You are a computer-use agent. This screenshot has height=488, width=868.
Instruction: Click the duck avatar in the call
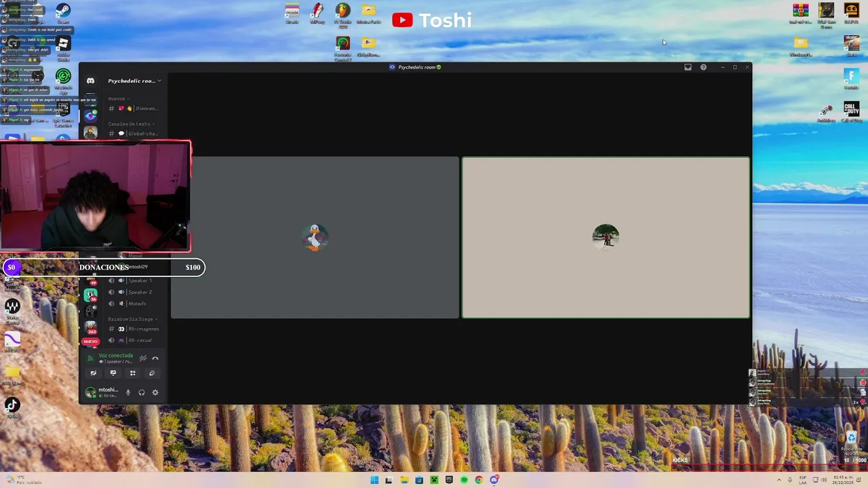[x=315, y=237]
